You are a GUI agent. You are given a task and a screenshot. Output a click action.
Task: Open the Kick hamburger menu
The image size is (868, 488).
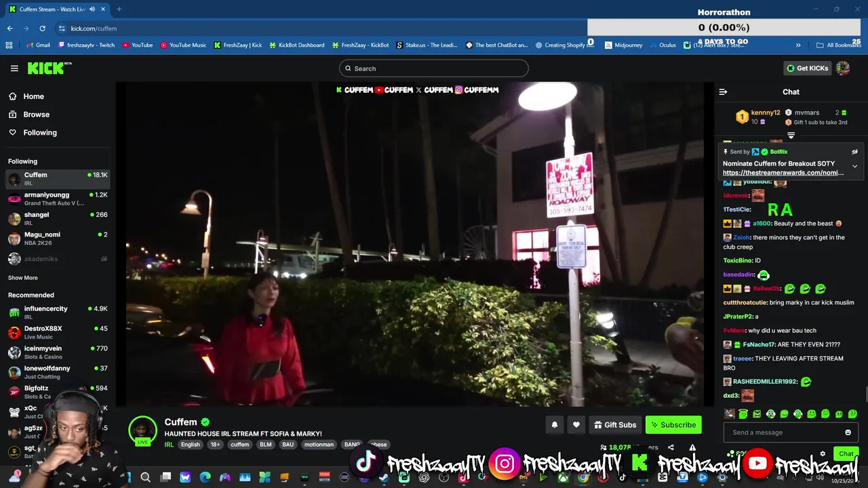[14, 68]
